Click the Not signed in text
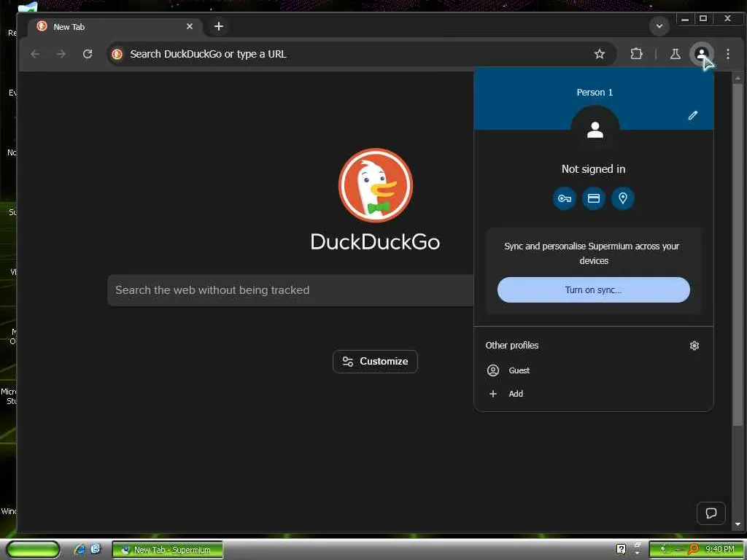Screen dimensions: 747x560 (x=594, y=169)
